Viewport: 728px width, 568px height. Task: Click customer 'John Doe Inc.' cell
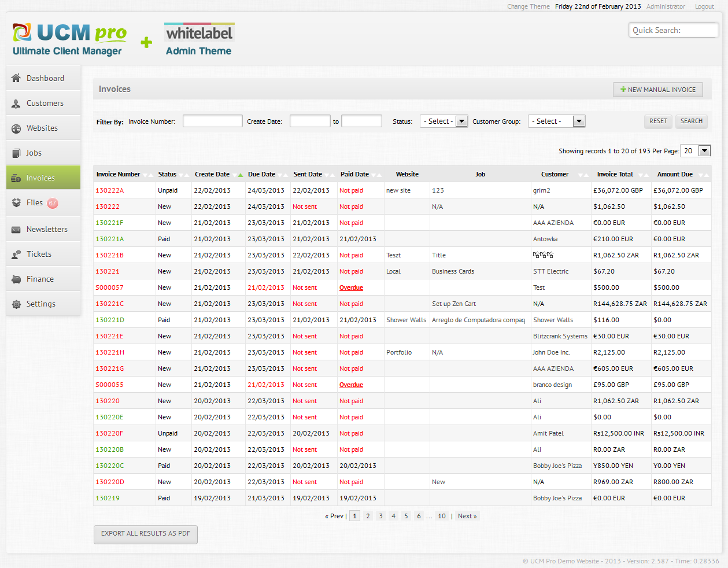(x=551, y=352)
